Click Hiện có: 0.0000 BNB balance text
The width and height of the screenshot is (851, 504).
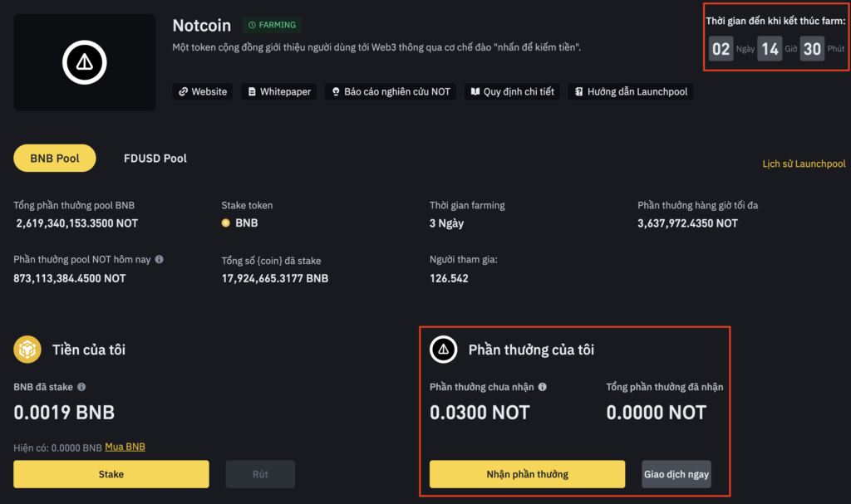57,448
